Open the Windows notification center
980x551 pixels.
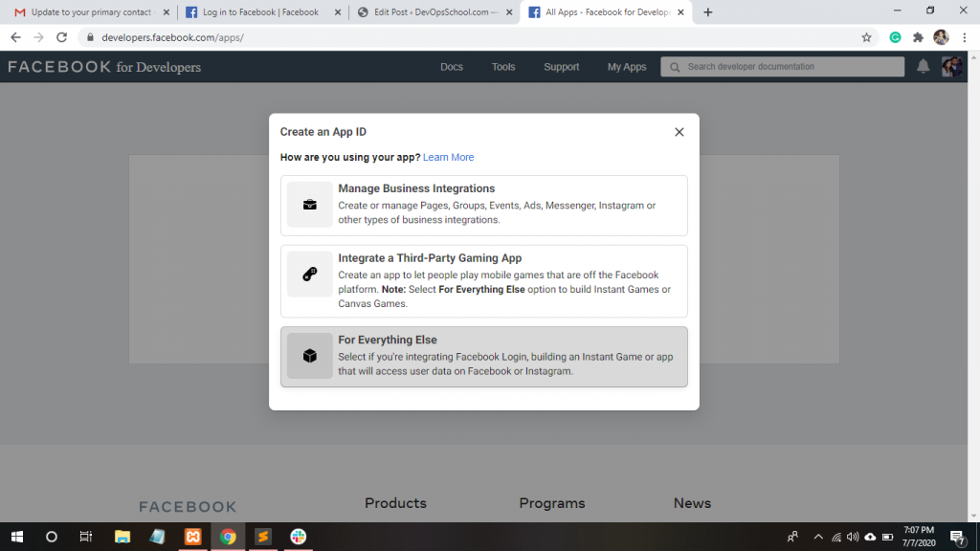(957, 537)
